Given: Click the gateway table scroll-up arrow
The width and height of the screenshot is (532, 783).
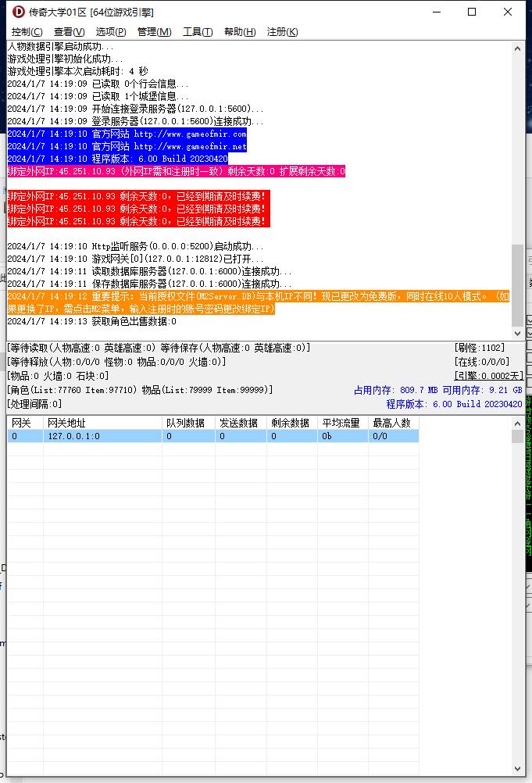Looking at the screenshot, I should click(517, 424).
